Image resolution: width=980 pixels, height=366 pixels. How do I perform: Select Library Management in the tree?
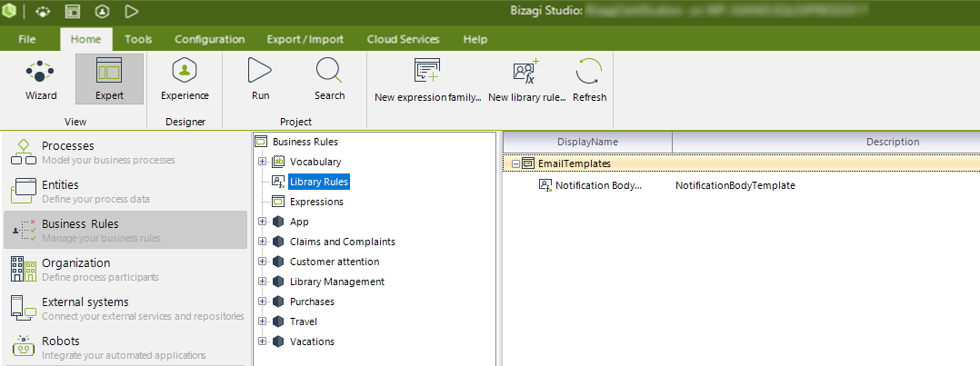tap(337, 282)
